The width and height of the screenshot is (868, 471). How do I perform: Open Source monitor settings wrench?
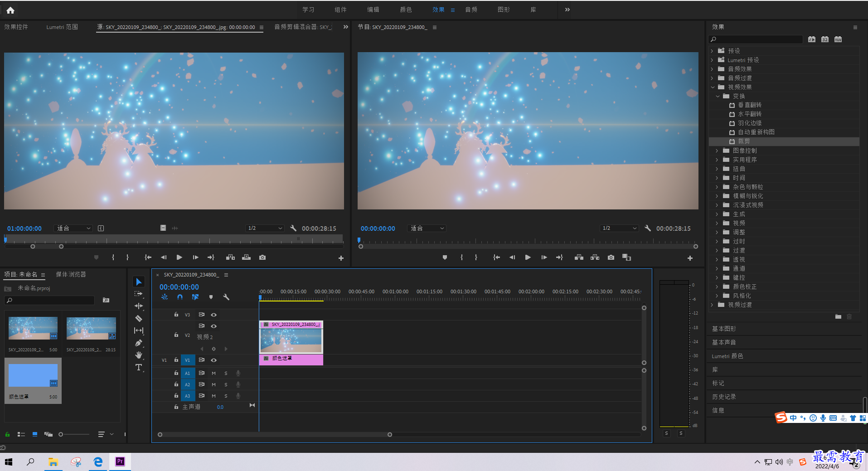[x=293, y=228]
